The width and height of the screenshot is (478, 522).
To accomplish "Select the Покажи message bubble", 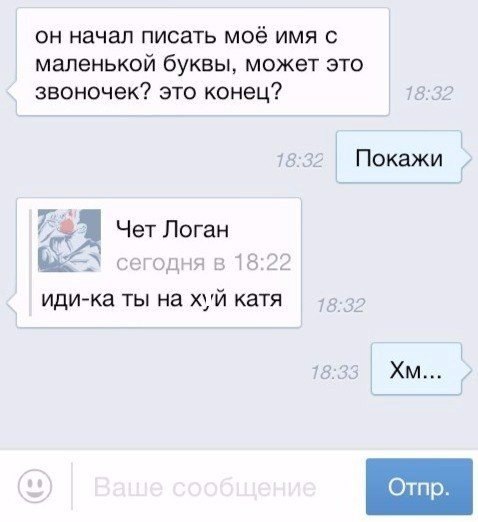I will (x=399, y=157).
